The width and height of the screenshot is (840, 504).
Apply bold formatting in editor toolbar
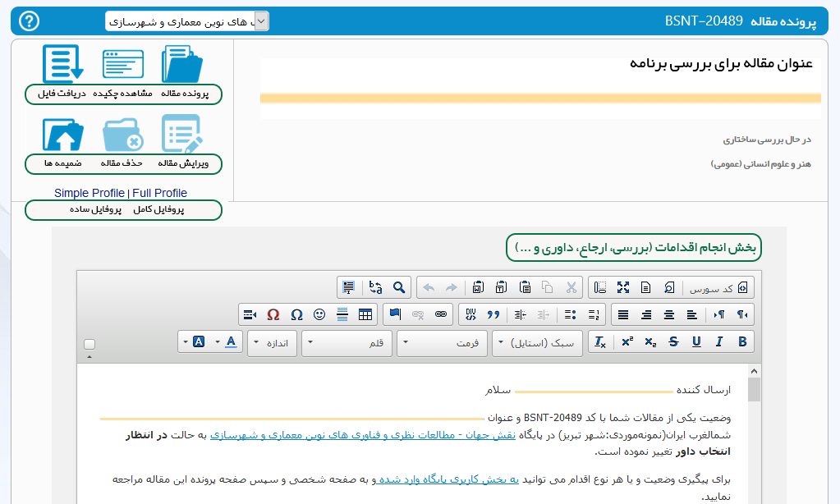[x=742, y=342]
